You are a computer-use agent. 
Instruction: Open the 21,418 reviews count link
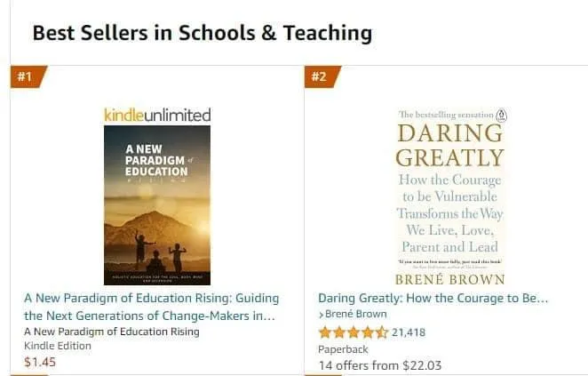pos(409,332)
